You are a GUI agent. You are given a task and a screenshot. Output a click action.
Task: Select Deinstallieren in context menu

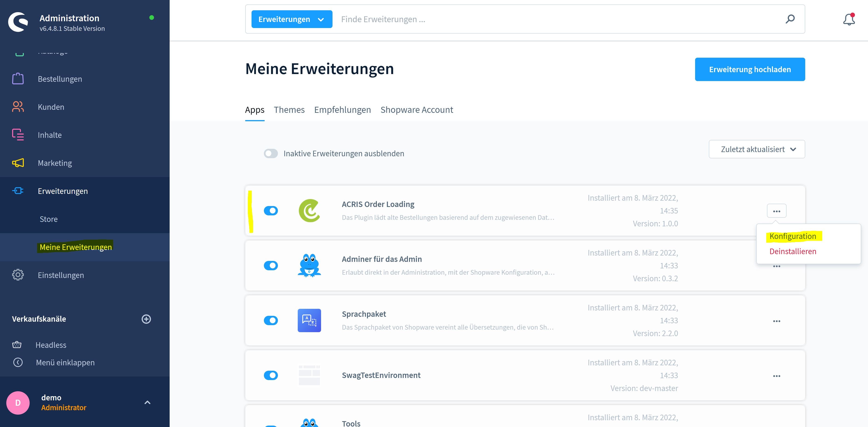click(793, 251)
